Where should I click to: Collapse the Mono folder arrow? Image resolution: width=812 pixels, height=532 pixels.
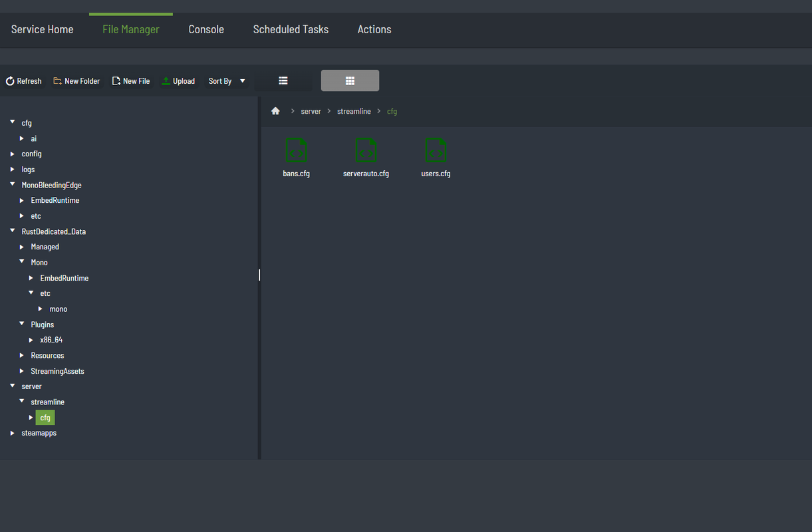22,262
